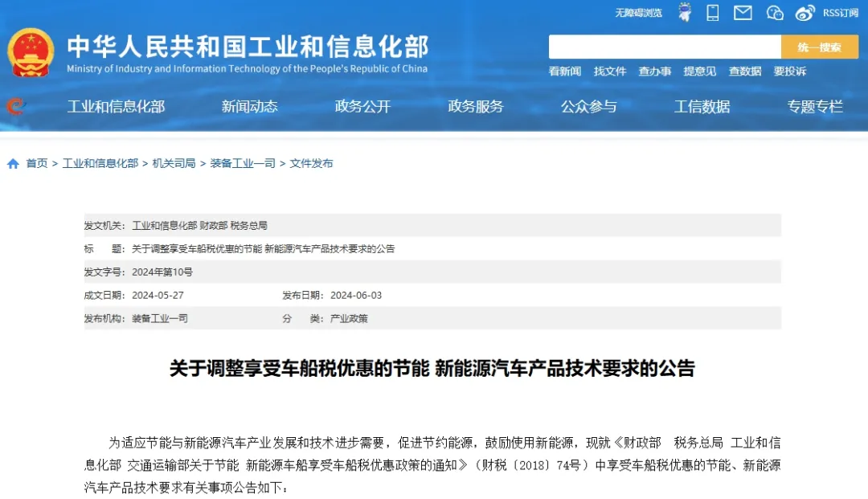Select the 要投诉 quick link
868x499 pixels.
click(x=789, y=72)
